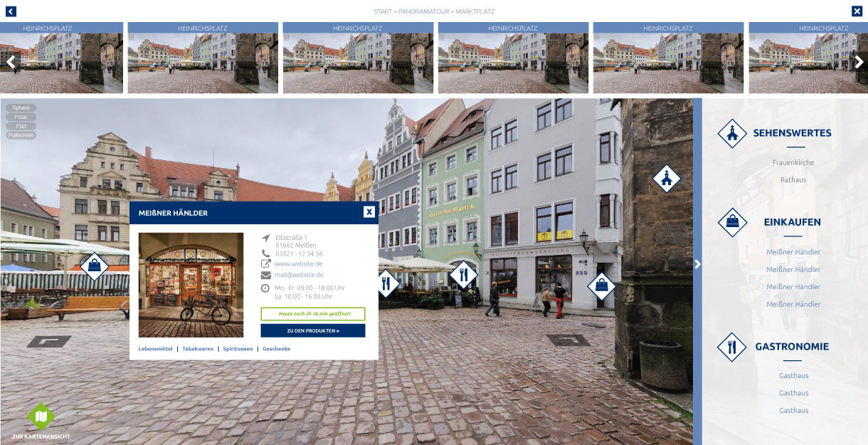This screenshot has height=445, width=868.
Task: Select the shopping bag hotspot by the bookstore
Action: click(601, 286)
